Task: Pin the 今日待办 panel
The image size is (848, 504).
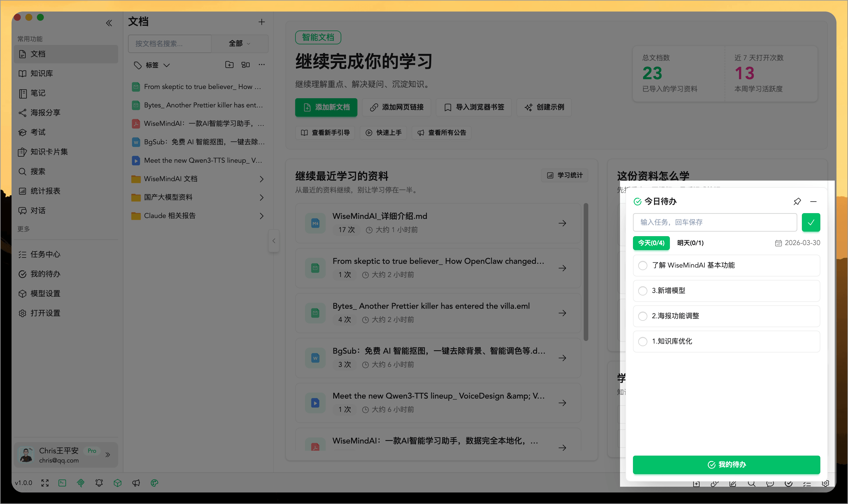Action: point(796,202)
